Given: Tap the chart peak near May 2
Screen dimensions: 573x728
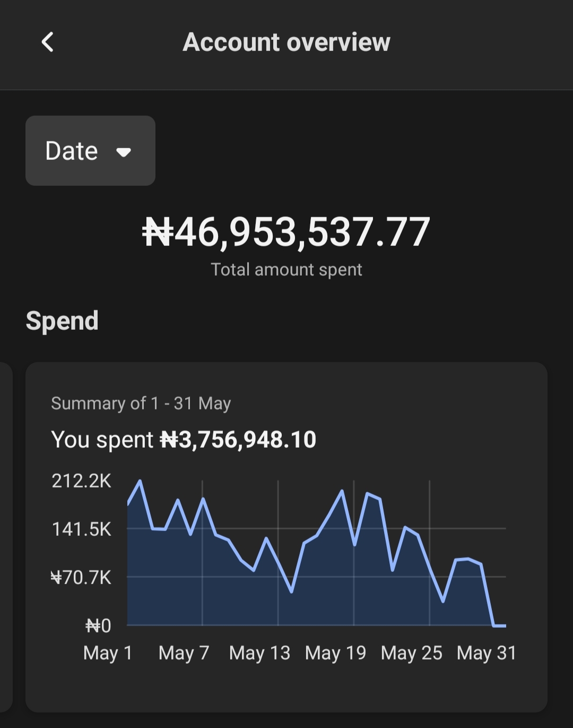Looking at the screenshot, I should (140, 481).
